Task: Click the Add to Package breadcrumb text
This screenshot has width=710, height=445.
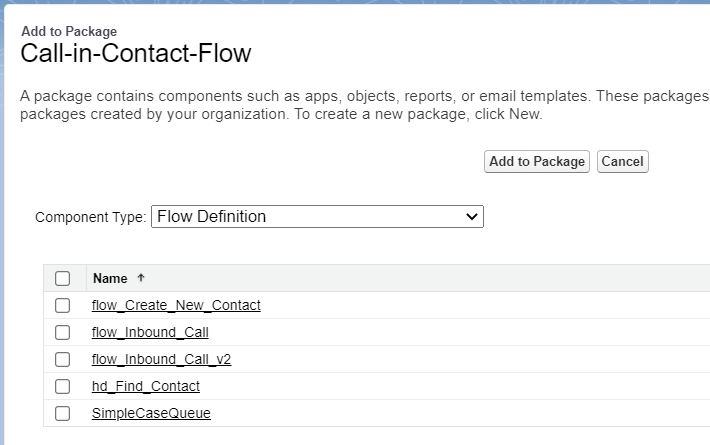Action: 69,31
